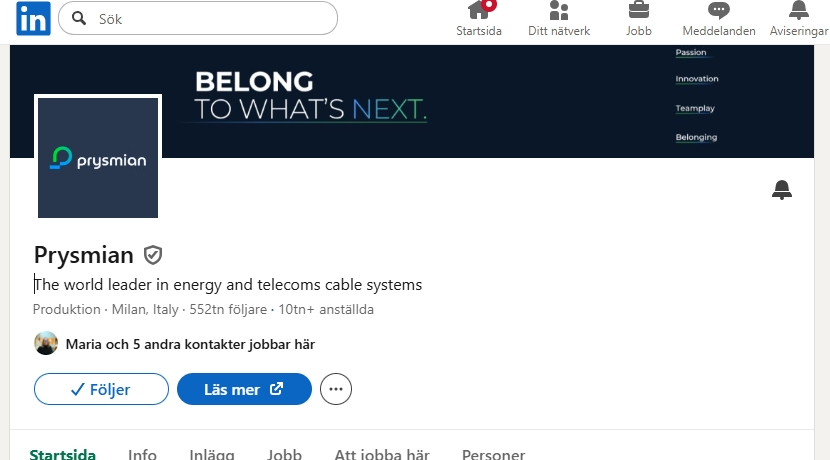Click into the Sök search field
Viewport: 830px width, 460px height.
pyautogui.click(x=197, y=19)
